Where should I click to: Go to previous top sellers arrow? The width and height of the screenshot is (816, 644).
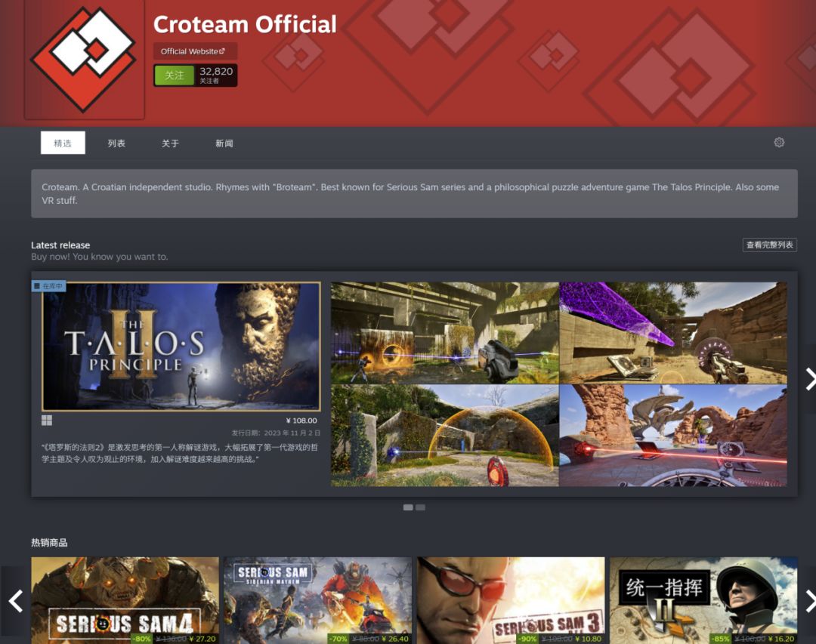pos(16,601)
